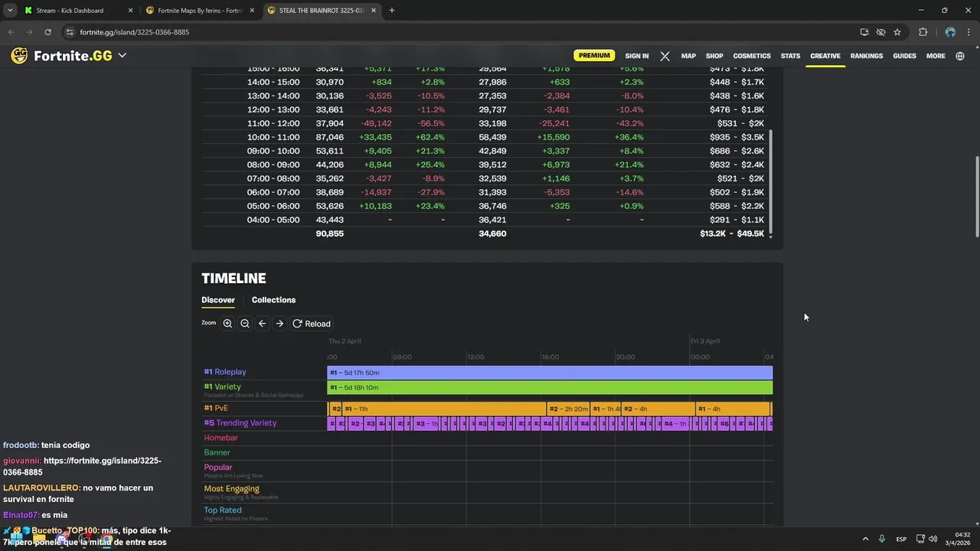Image resolution: width=980 pixels, height=551 pixels.
Task: Open the Chrome three-dot menu
Action: tap(968, 32)
